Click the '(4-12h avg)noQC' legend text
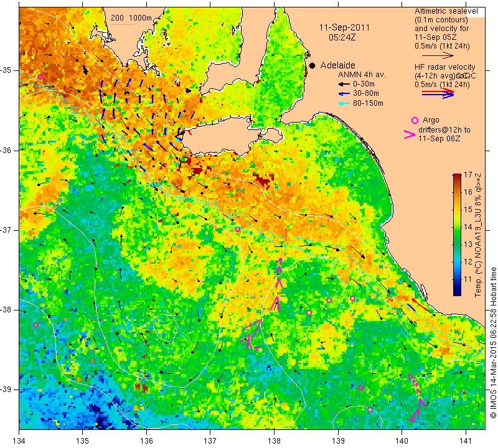498x448 pixels. click(x=445, y=76)
